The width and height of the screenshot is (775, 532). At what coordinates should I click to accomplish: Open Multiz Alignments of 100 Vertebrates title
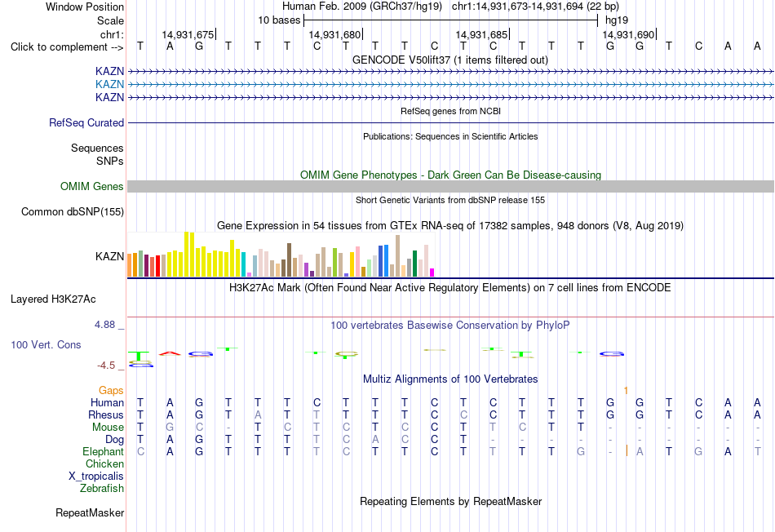tap(450, 379)
